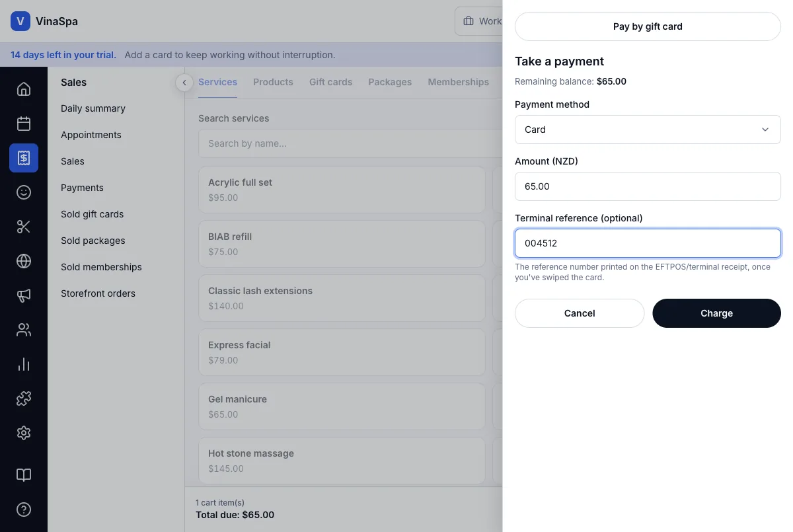The image size is (793, 532).
Task: Open Sales item in Sales menu
Action: [73, 161]
